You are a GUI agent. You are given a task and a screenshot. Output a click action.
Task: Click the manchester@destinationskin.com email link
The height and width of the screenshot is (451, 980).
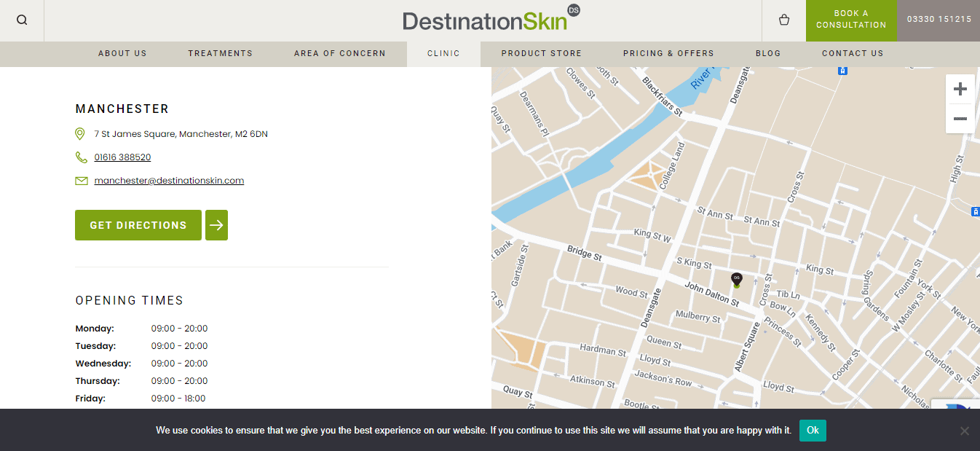(x=169, y=181)
